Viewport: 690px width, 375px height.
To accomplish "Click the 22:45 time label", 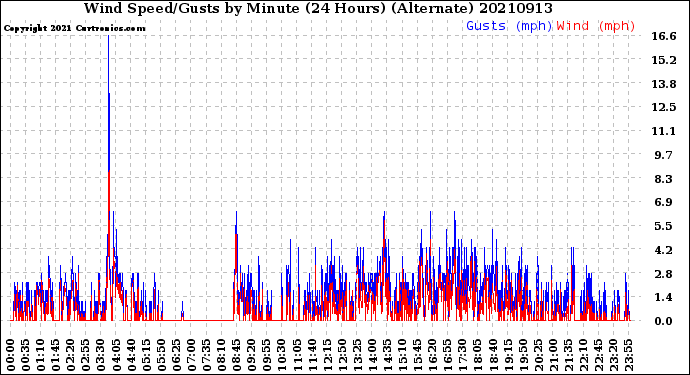I will (x=598, y=355).
